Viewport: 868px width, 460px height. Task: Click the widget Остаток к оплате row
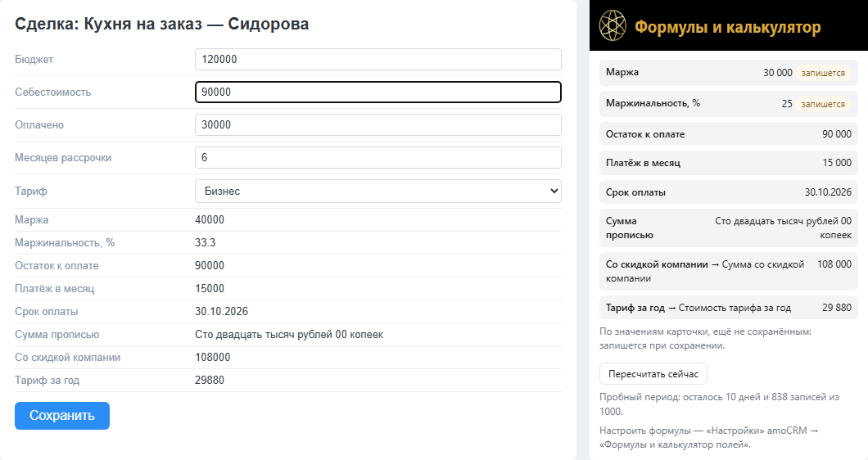(x=729, y=134)
